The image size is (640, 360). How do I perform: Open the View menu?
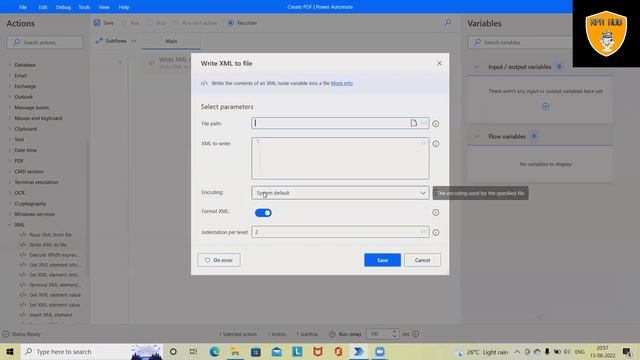pos(104,7)
